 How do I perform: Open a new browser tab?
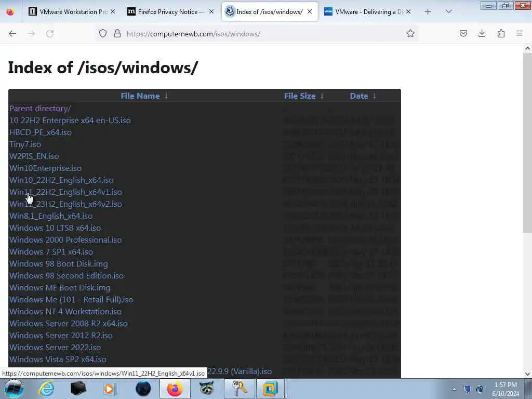click(x=428, y=12)
